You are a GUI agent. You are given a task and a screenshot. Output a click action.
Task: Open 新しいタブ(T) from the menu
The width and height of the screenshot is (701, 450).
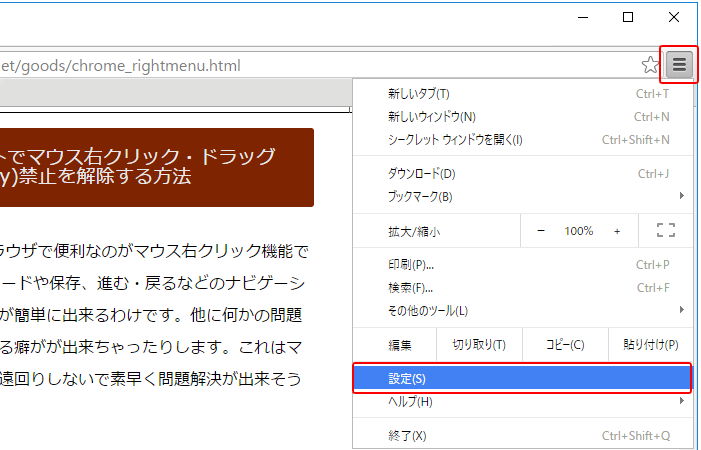pyautogui.click(x=523, y=94)
